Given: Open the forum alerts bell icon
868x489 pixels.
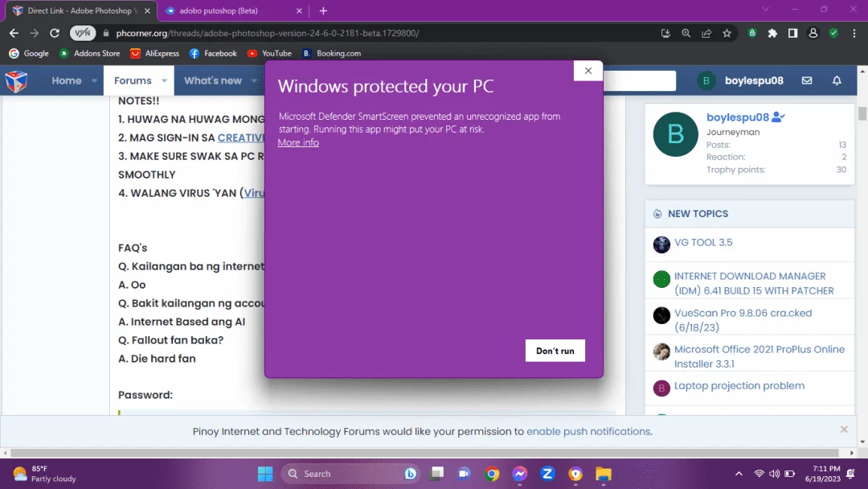Looking at the screenshot, I should pyautogui.click(x=837, y=80).
